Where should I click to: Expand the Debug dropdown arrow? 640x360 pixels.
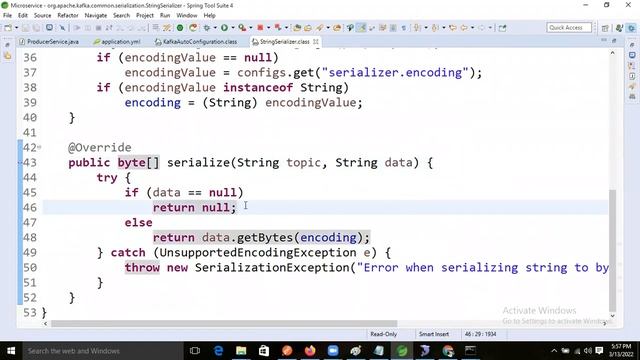[215, 28]
